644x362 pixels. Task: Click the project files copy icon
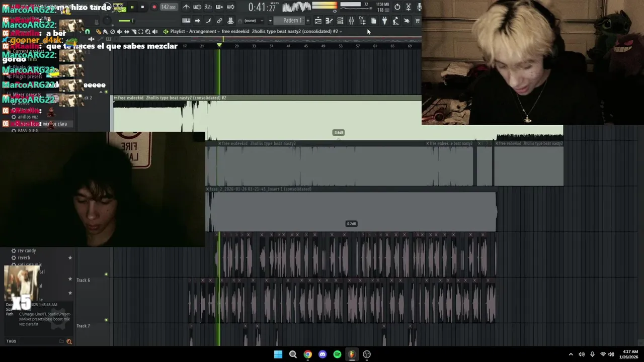[373, 21]
